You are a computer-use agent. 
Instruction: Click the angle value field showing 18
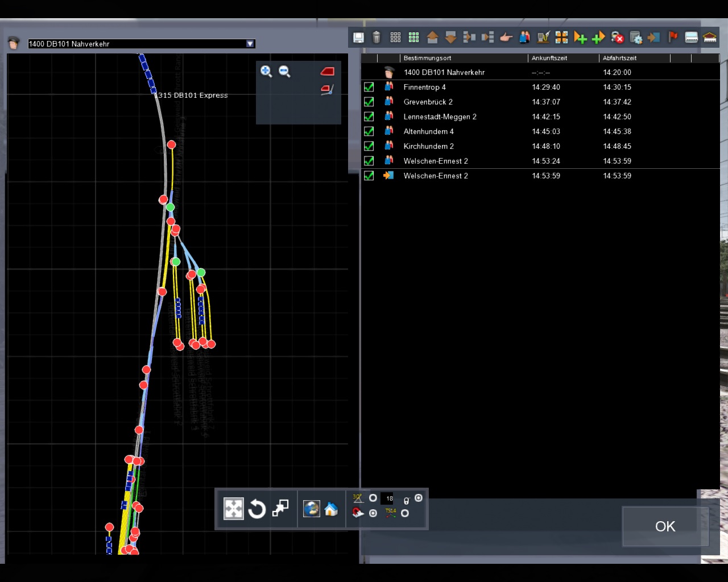pos(390,498)
